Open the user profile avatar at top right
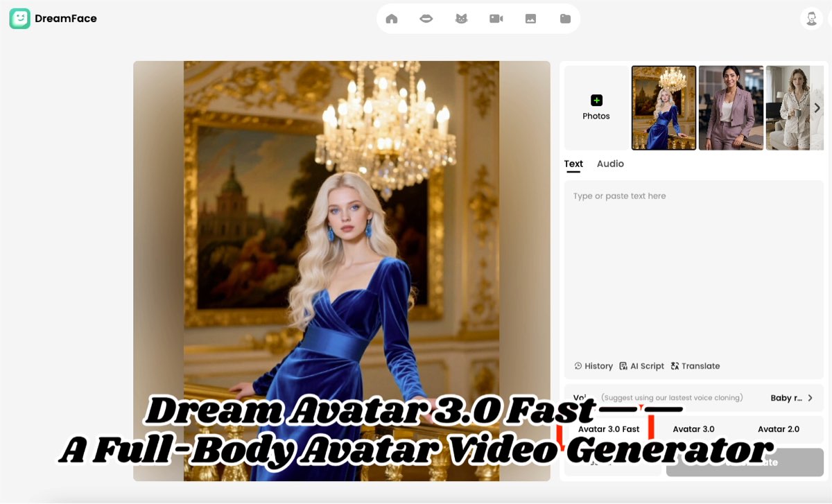The height and width of the screenshot is (504, 832). [810, 18]
